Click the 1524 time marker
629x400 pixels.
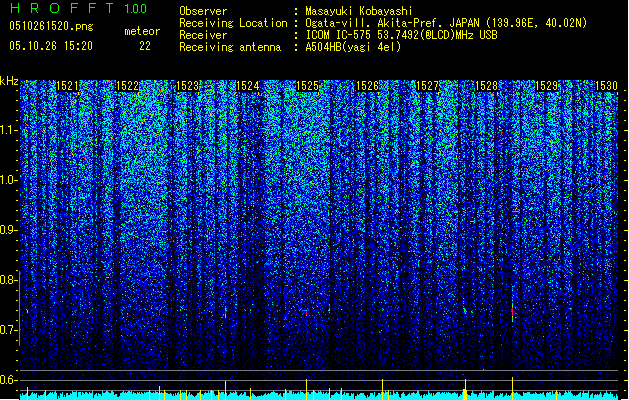click(248, 86)
